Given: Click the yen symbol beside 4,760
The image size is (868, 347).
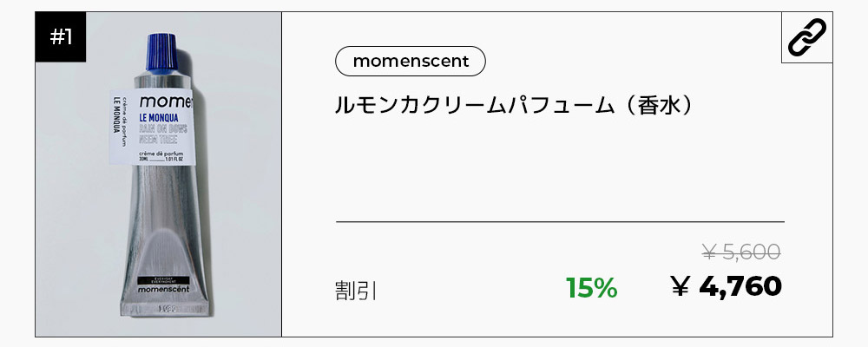Looking at the screenshot, I should (x=681, y=286).
